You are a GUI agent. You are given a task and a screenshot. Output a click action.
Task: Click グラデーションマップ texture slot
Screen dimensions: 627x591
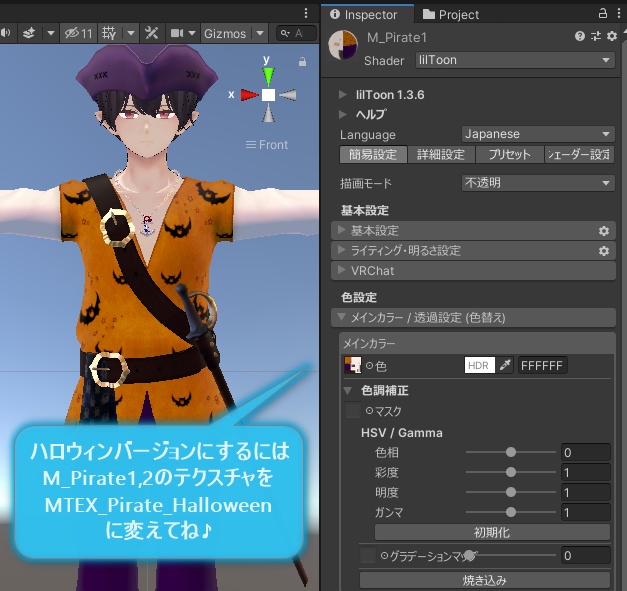[x=368, y=555]
